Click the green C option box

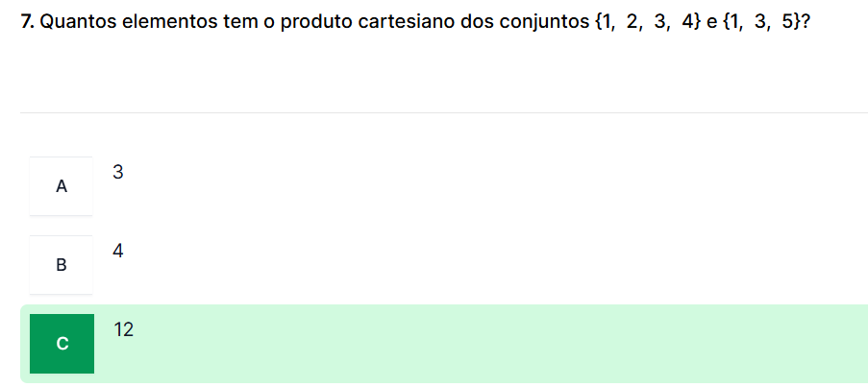(x=62, y=343)
